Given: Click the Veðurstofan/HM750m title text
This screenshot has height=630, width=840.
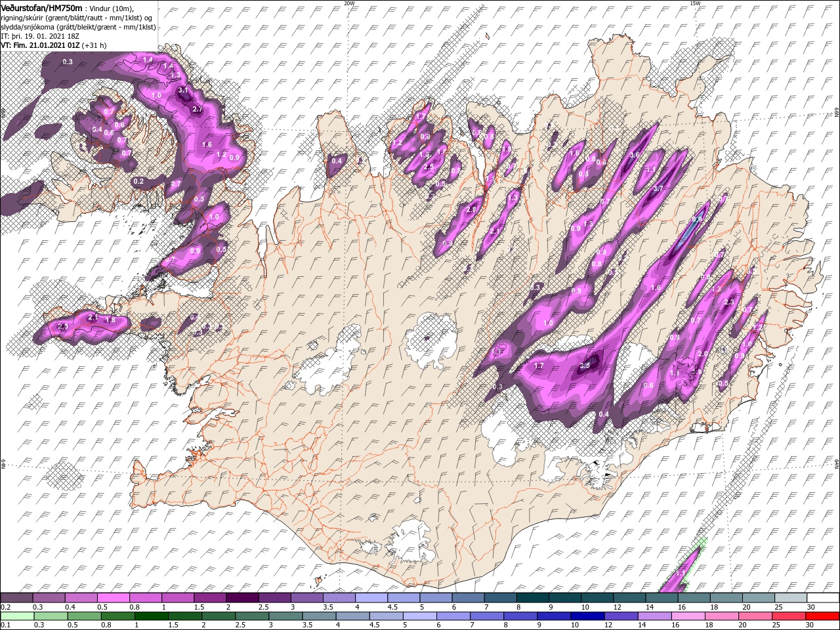Looking at the screenshot, I should [x=41, y=7].
